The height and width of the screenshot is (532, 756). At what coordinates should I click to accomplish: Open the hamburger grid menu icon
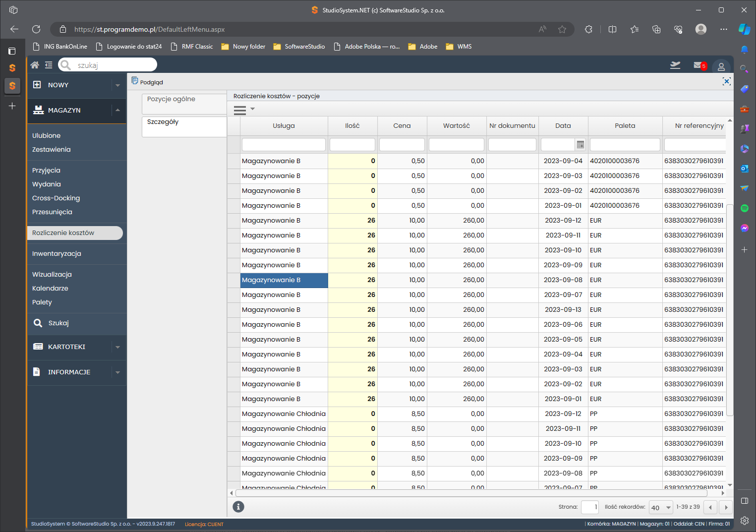[240, 110]
